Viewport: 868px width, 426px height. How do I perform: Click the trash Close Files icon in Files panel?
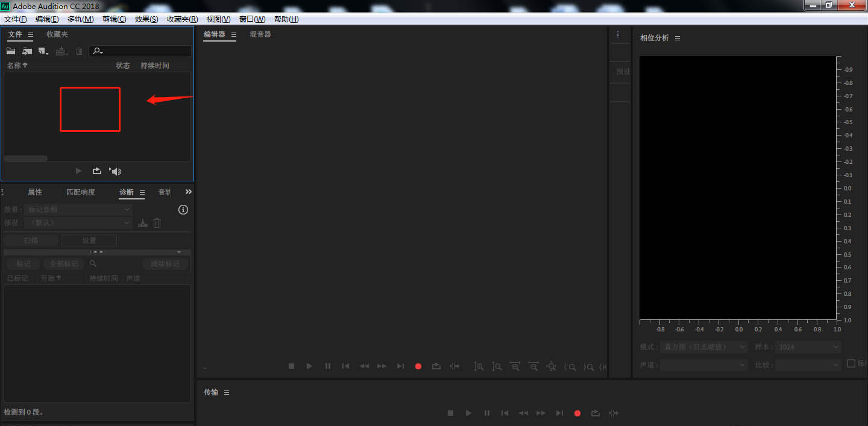(79, 51)
